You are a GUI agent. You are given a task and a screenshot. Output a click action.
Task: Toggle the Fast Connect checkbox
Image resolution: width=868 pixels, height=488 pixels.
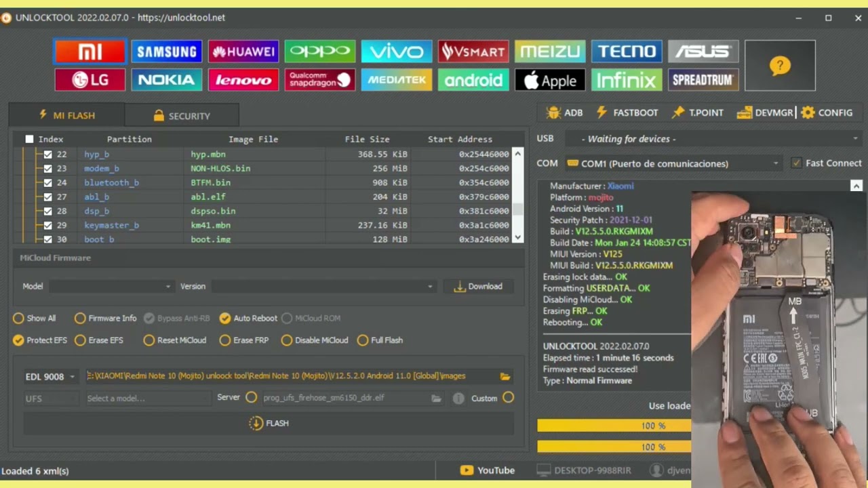(796, 163)
